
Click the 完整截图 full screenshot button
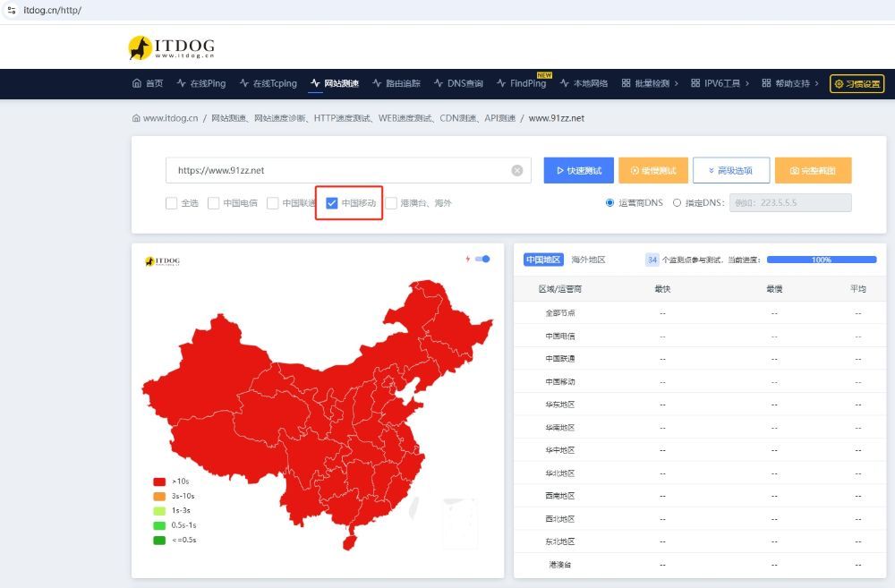[813, 171]
